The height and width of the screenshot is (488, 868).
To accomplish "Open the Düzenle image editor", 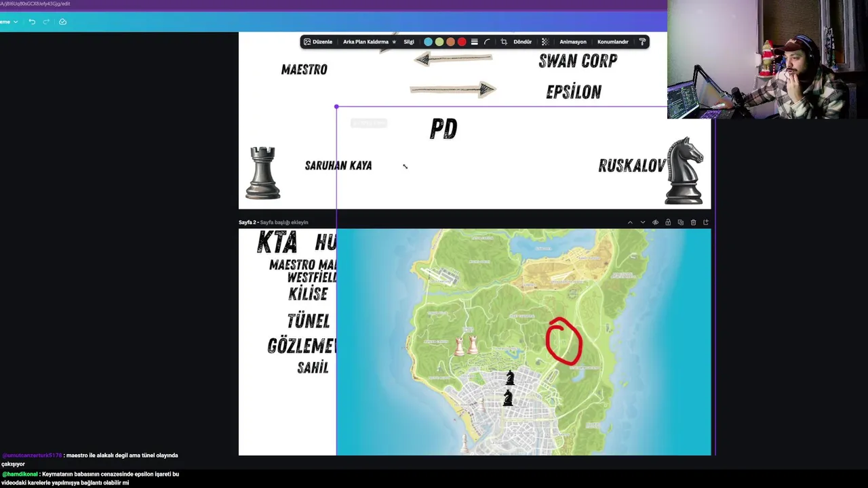I will click(318, 42).
